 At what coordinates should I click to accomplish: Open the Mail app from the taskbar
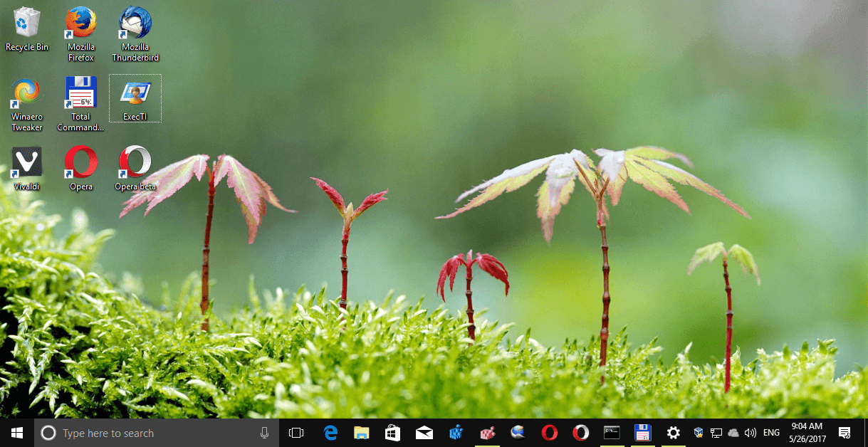[x=424, y=432]
